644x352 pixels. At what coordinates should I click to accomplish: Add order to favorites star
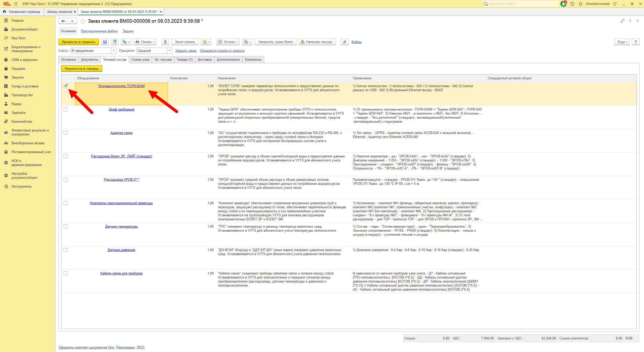pyautogui.click(x=83, y=21)
